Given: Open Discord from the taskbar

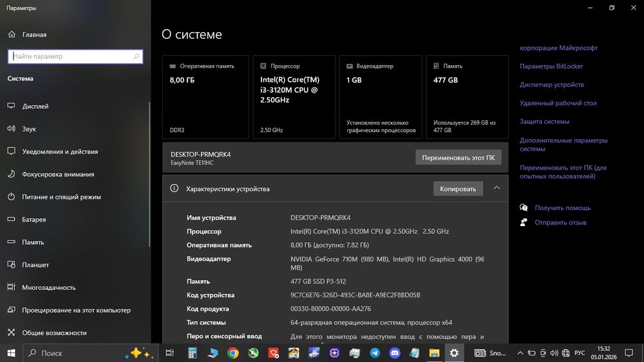Looking at the screenshot, I should tap(395, 352).
